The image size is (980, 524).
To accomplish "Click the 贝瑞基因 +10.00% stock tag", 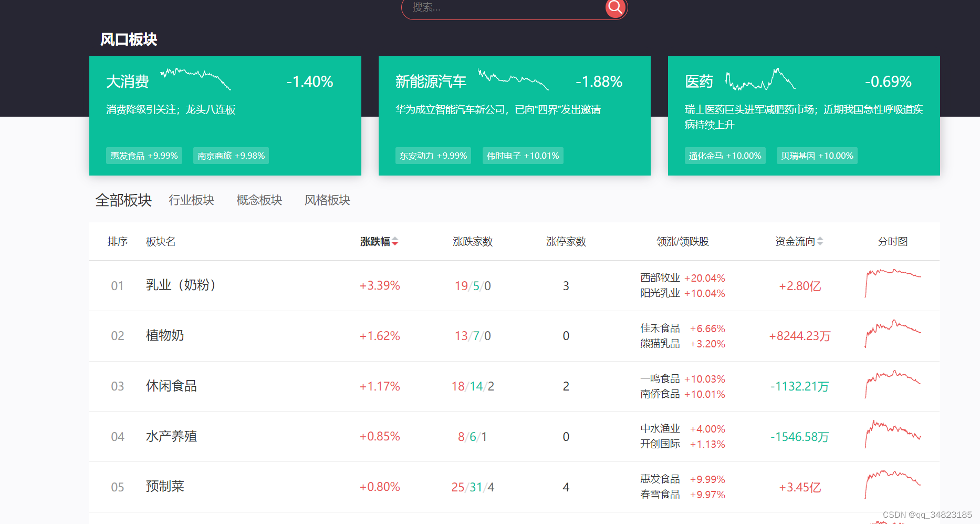I will tap(817, 156).
